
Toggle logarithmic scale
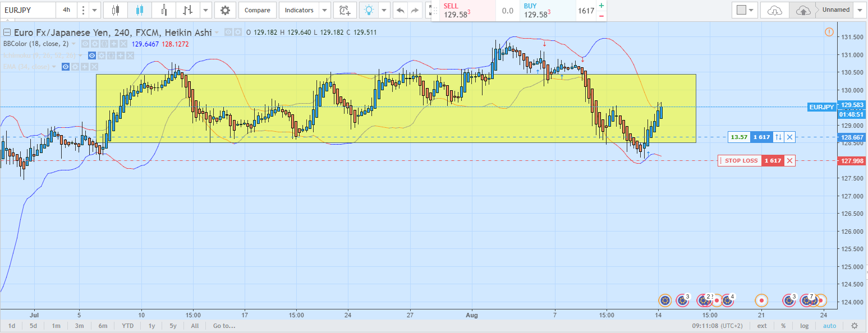tap(804, 326)
